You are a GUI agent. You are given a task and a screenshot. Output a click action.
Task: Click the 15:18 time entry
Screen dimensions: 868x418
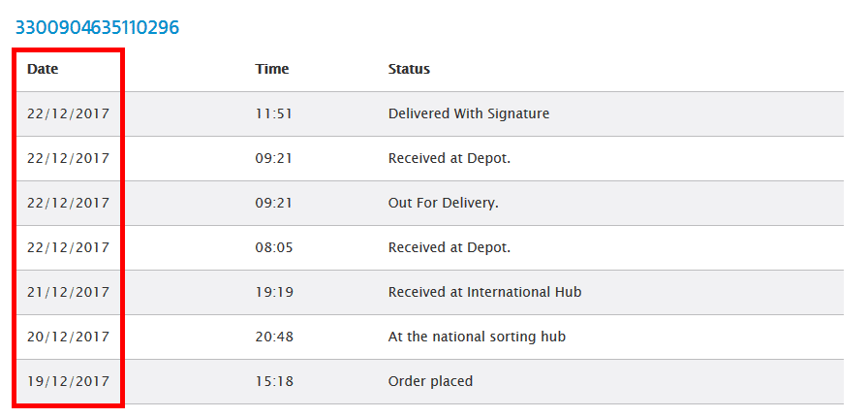click(274, 381)
